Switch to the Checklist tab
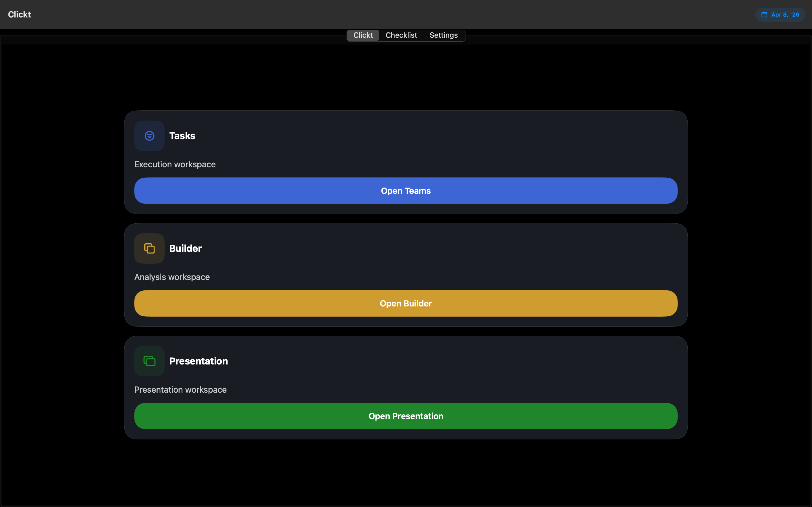Viewport: 812px width, 507px height. click(401, 35)
